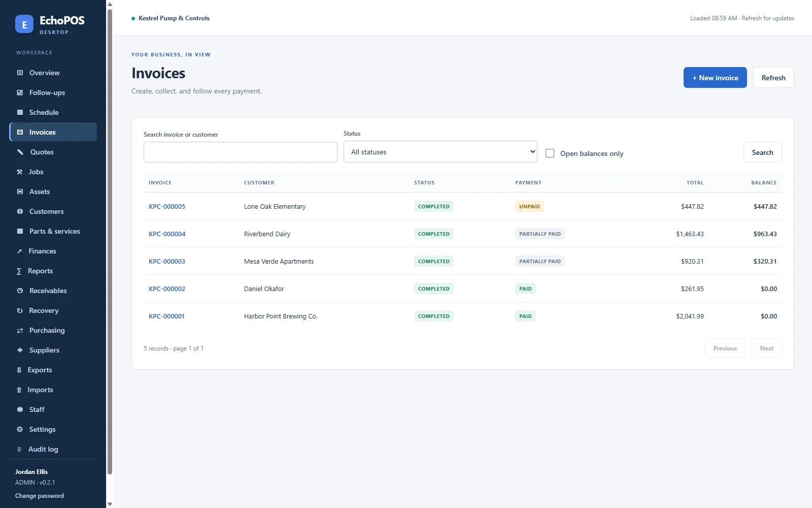Image resolution: width=812 pixels, height=508 pixels.
Task: Click the $2,041.99 total value
Action: pyautogui.click(x=690, y=316)
